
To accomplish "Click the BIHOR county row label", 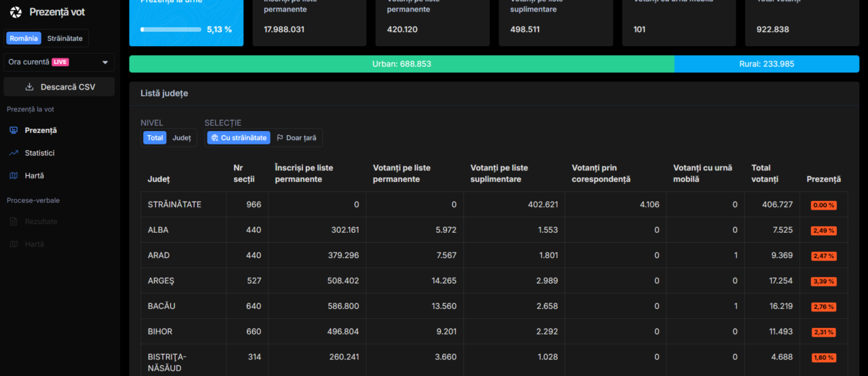I will pos(160,331).
